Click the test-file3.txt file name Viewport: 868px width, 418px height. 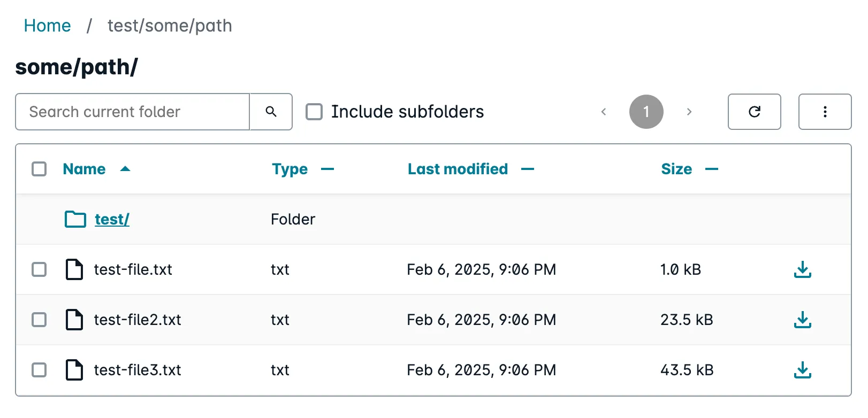point(138,370)
